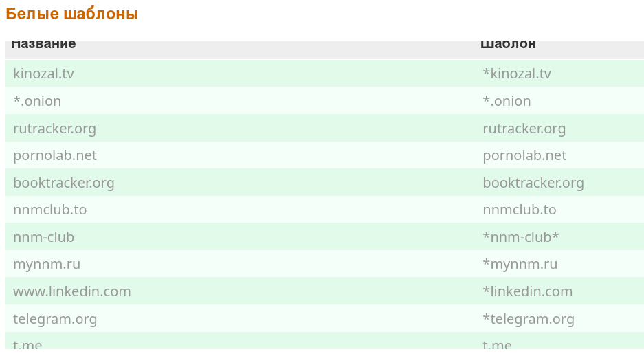Viewport: 644px width, 356px height.
Task: Click the *linkedin.com pattern cell
Action: coord(528,291)
